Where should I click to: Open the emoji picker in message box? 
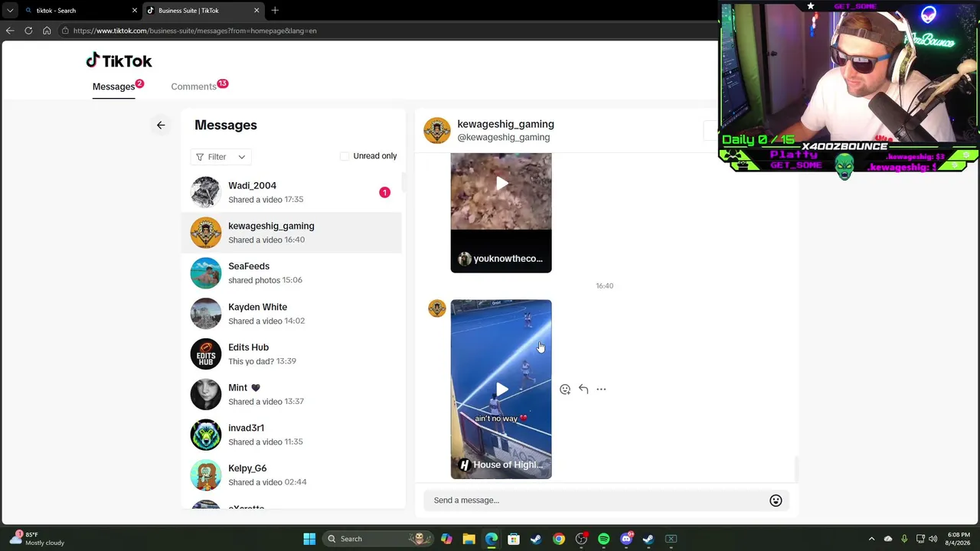(776, 500)
